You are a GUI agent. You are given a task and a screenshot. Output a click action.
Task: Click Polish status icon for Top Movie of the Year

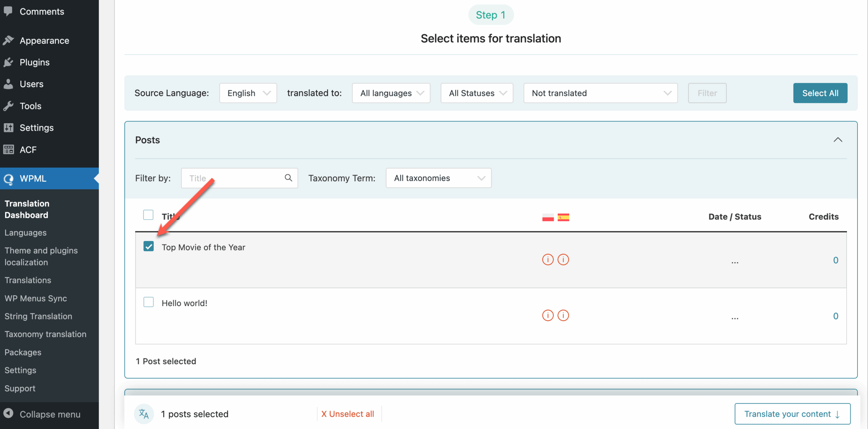pyautogui.click(x=548, y=260)
